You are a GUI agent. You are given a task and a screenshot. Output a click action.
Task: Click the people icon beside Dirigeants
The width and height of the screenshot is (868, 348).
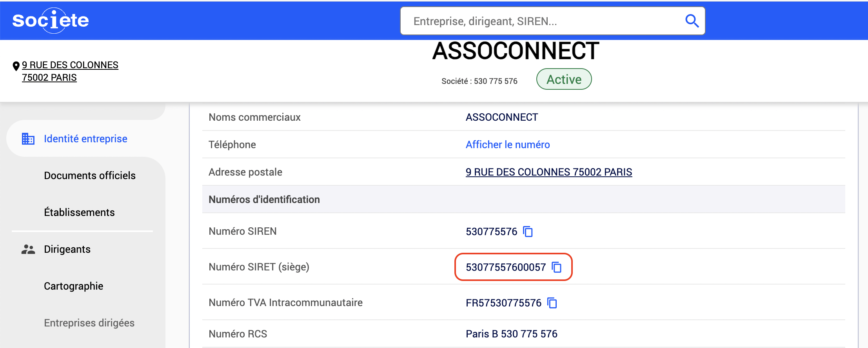pos(28,249)
